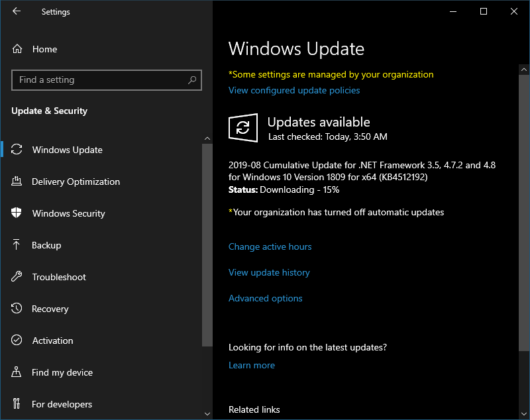The width and height of the screenshot is (530, 420).
Task: Open View update history
Action: (269, 272)
